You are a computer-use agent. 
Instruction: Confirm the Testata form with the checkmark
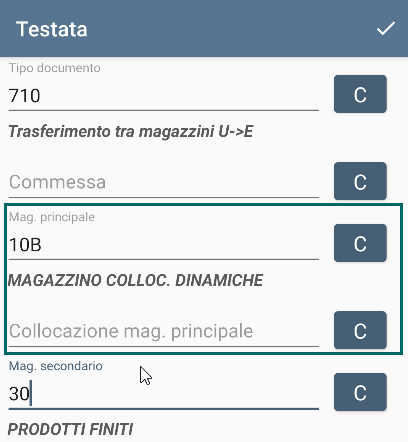[x=386, y=29]
